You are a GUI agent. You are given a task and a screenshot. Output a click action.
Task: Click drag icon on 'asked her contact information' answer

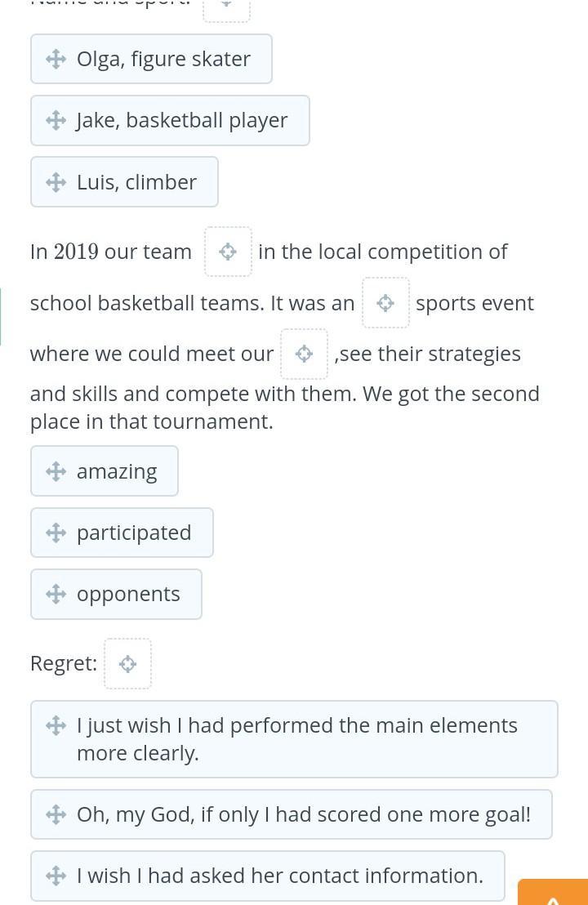point(56,876)
